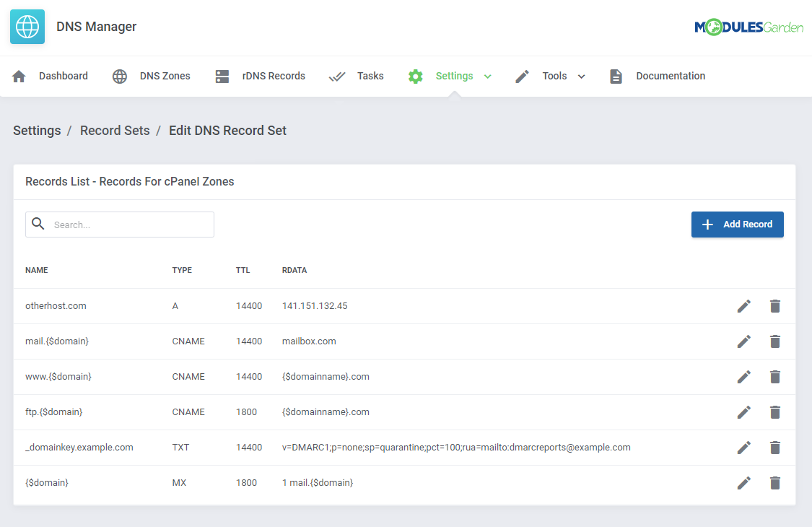Select the 1 mail.{$domain} MX value
This screenshot has height=527, width=812.
click(318, 482)
